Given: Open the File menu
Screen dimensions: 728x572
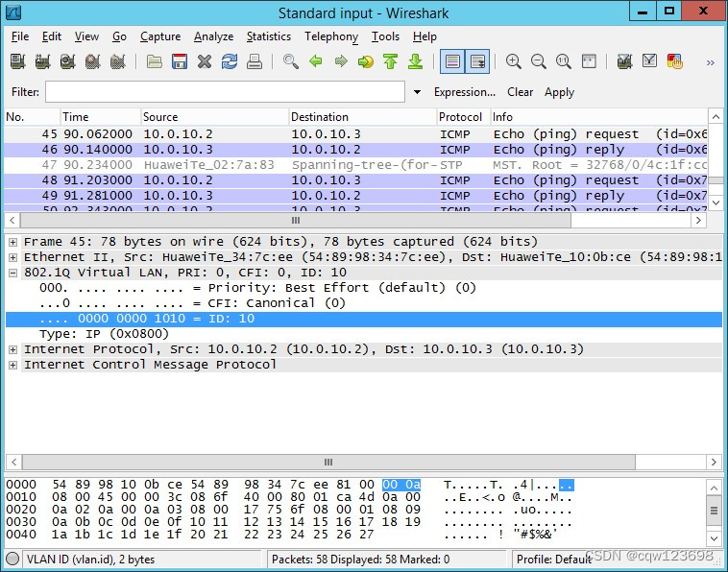Looking at the screenshot, I should tap(20, 36).
